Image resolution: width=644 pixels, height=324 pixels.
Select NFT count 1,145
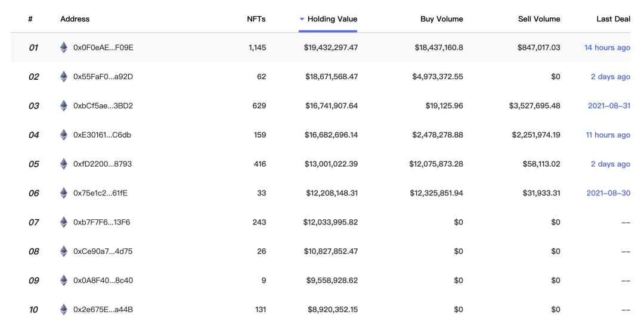point(257,48)
